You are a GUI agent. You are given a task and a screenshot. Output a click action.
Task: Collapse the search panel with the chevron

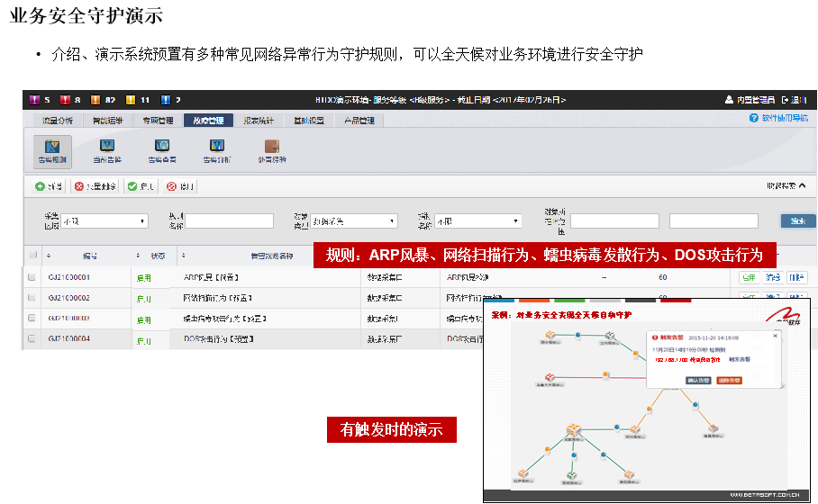(803, 185)
